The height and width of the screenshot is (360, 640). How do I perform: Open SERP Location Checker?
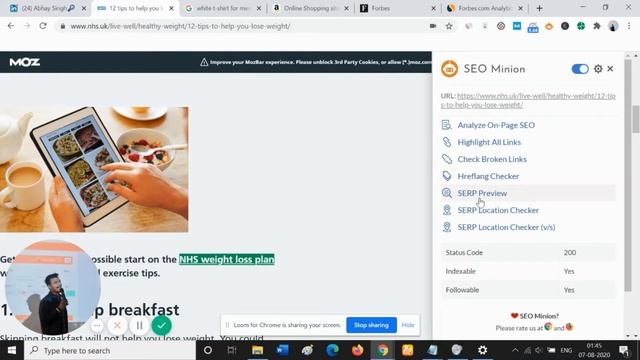tap(498, 210)
